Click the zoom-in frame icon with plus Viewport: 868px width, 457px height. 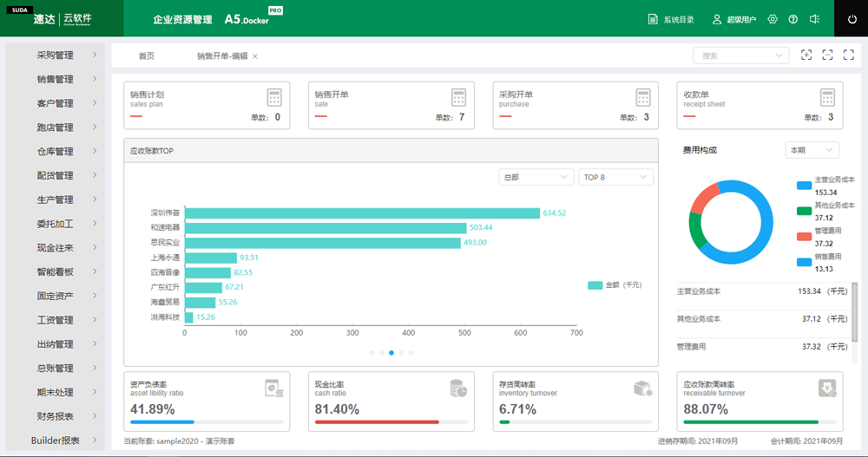click(x=806, y=55)
